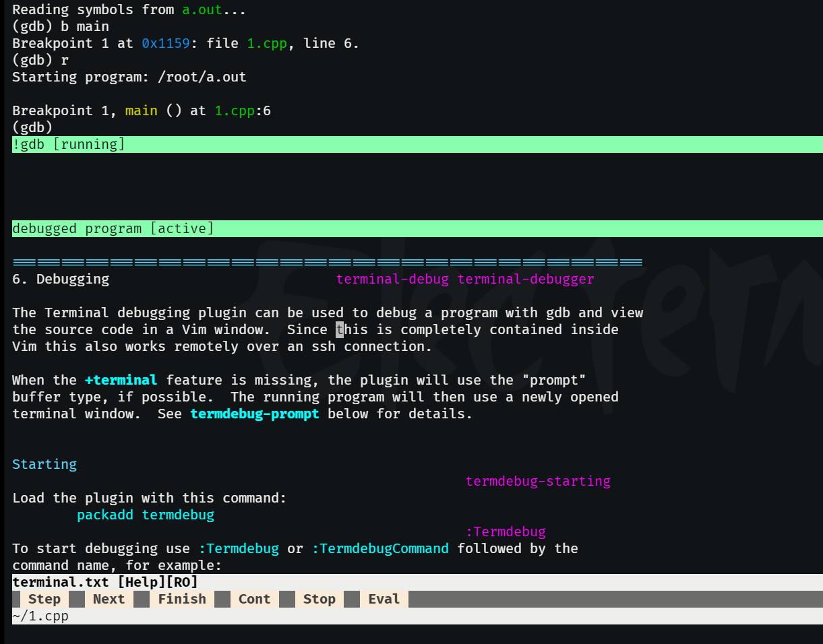Click the :TermdebugCommand help link

coord(380,548)
